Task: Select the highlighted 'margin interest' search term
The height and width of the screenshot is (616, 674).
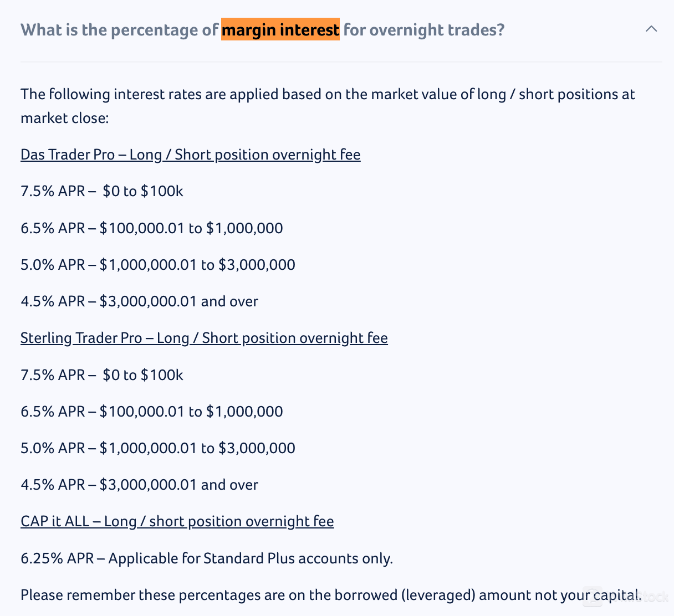Action: tap(280, 30)
